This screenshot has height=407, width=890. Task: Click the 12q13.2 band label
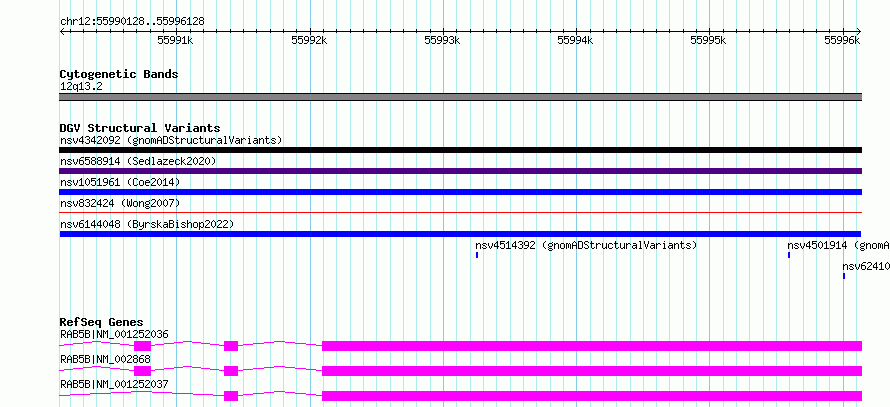click(x=81, y=87)
